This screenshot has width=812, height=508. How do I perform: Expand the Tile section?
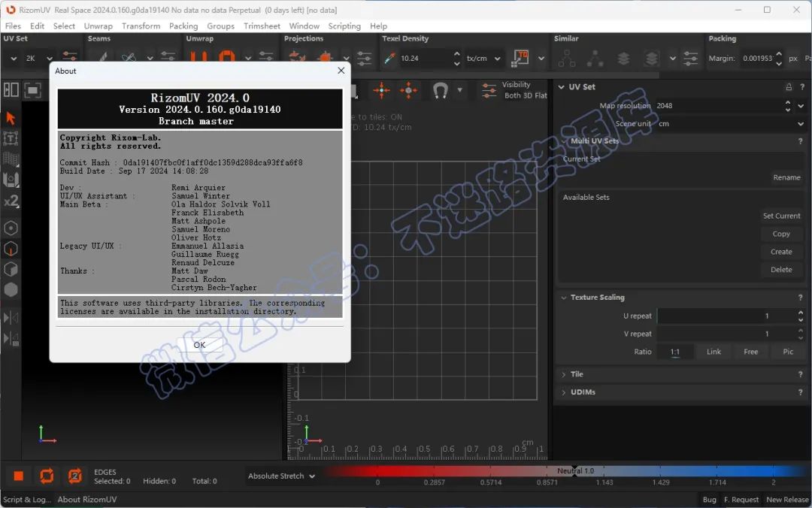[x=564, y=374]
